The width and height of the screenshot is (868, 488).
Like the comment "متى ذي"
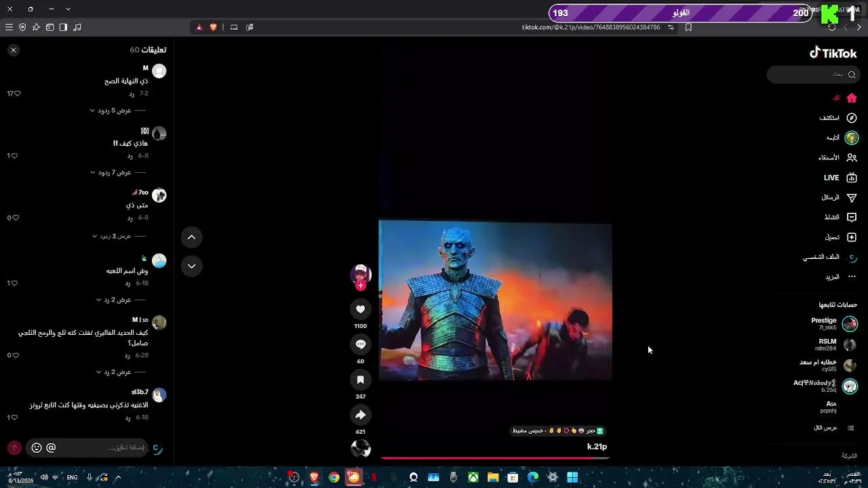click(15, 218)
